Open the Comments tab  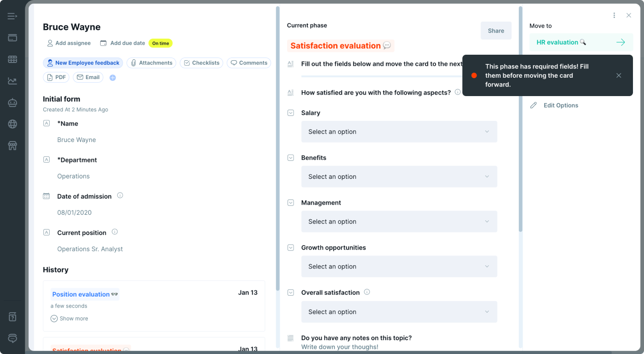click(248, 63)
